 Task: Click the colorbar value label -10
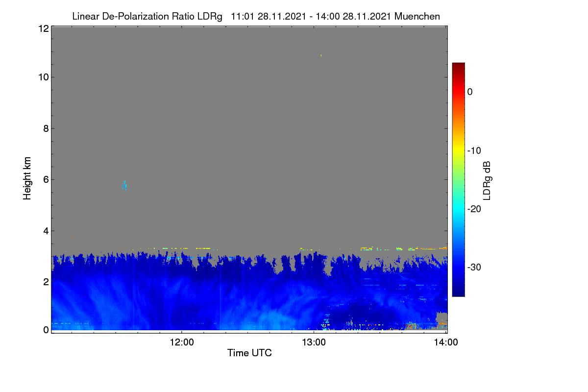coord(473,150)
